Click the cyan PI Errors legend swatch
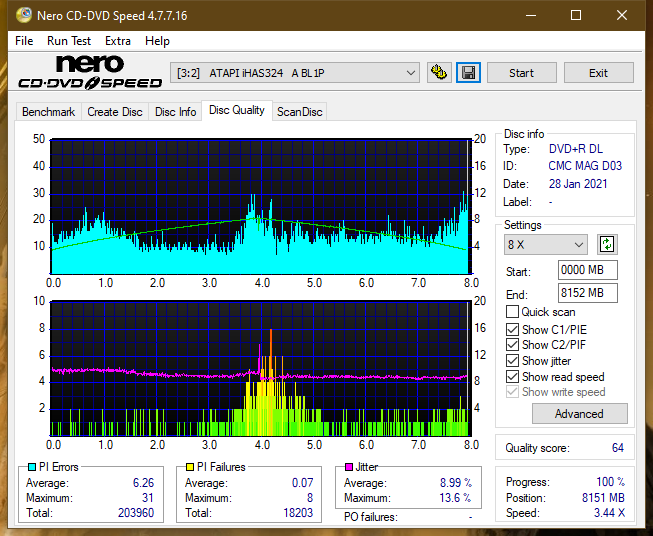The height and width of the screenshot is (536, 653). tap(32, 467)
